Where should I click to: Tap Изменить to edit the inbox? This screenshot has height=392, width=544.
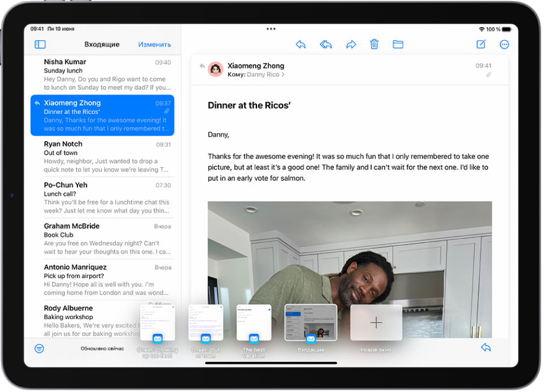[x=154, y=45]
